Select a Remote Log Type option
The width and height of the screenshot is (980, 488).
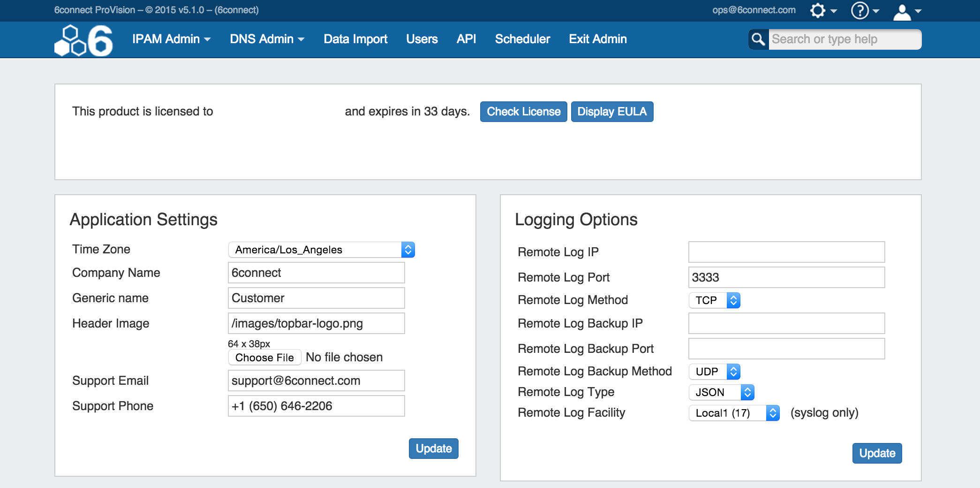pos(721,392)
